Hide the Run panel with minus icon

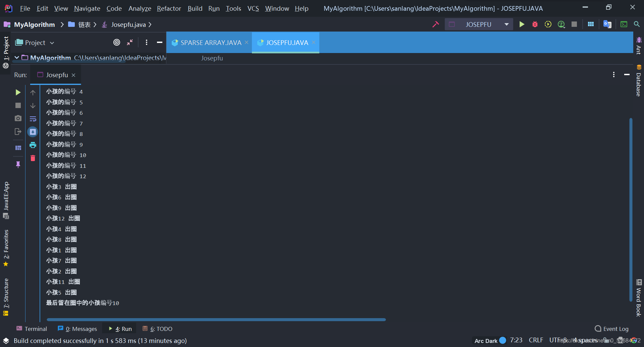pyautogui.click(x=627, y=75)
